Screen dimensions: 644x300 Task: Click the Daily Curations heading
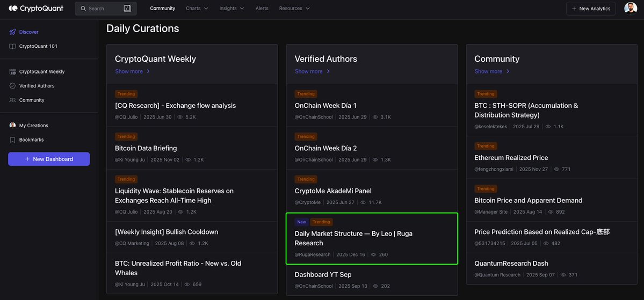coord(142,28)
